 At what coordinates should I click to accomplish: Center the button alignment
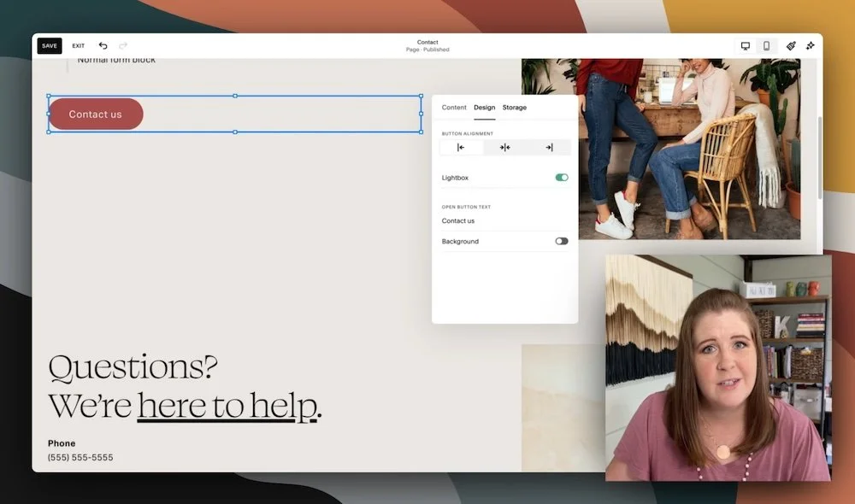coord(505,147)
